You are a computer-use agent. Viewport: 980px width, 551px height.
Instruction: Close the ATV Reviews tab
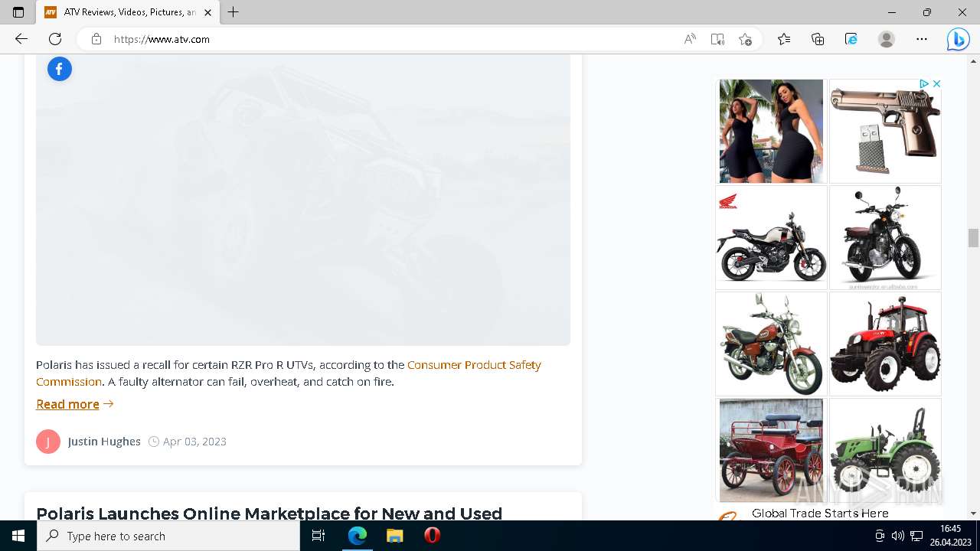click(x=207, y=12)
